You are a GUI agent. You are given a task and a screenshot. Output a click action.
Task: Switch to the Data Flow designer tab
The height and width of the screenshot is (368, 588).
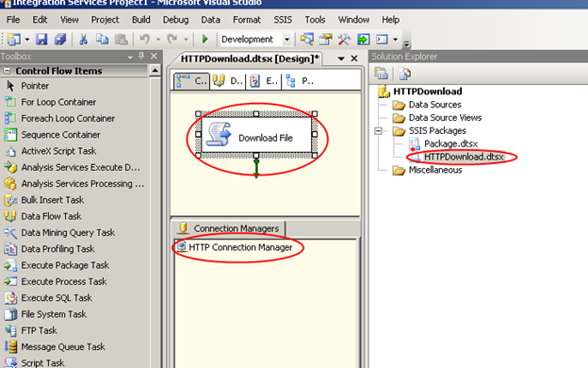click(228, 81)
